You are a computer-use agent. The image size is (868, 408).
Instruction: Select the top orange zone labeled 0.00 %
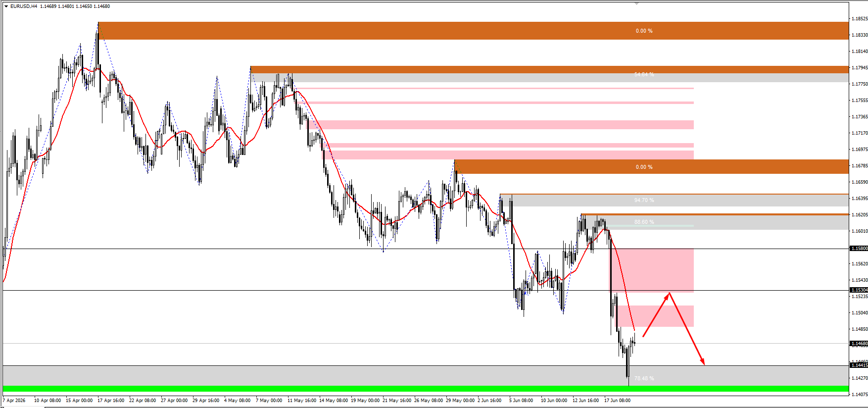click(x=474, y=31)
